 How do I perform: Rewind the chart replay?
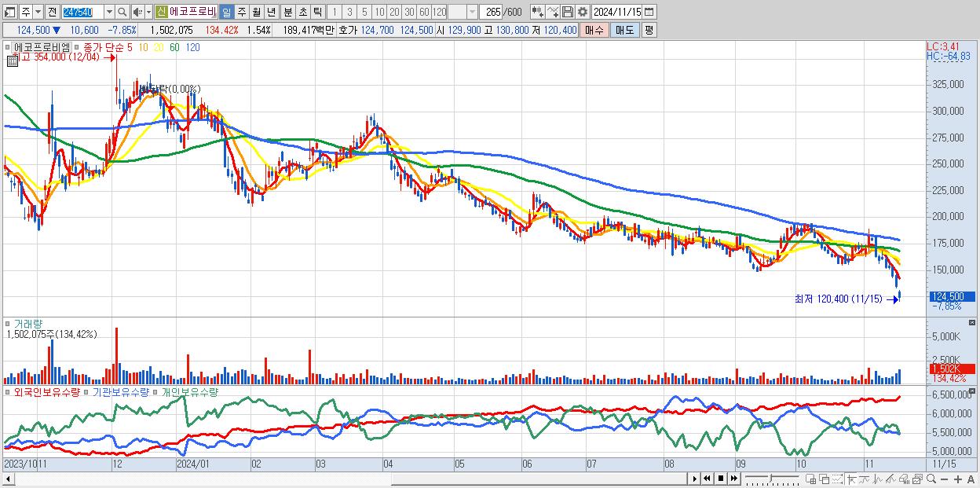707,479
